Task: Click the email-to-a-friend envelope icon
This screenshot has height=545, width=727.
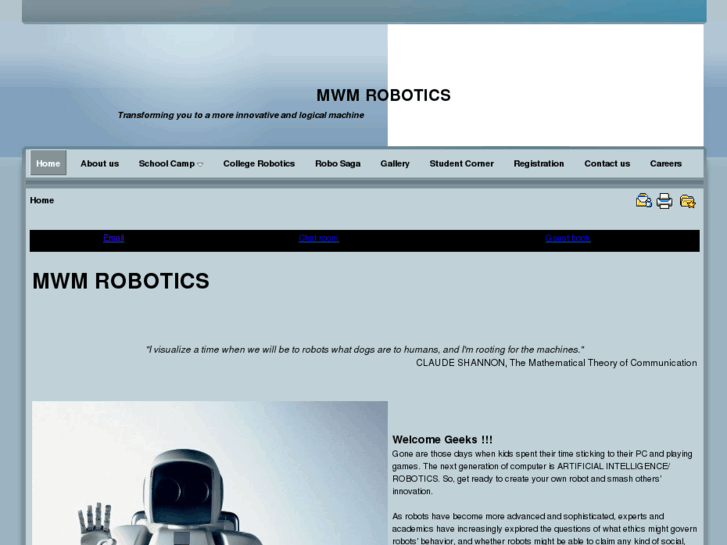Action: [x=644, y=201]
